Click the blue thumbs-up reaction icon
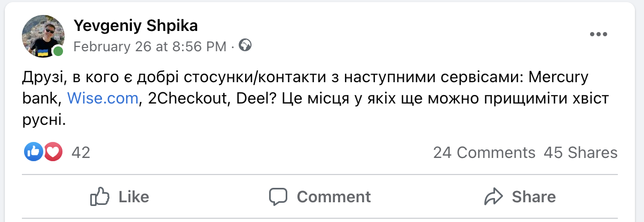Image resolution: width=644 pixels, height=222 pixels. [33, 153]
